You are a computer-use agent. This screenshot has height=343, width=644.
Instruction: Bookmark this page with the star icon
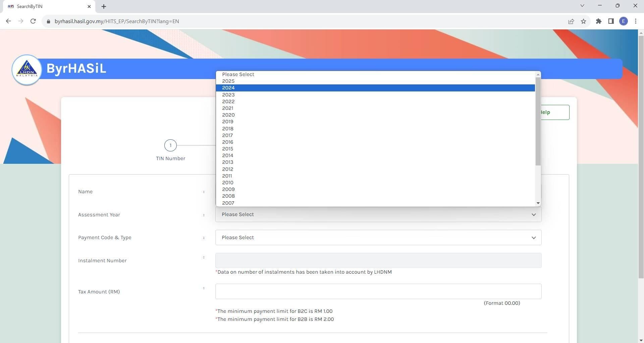tap(583, 21)
